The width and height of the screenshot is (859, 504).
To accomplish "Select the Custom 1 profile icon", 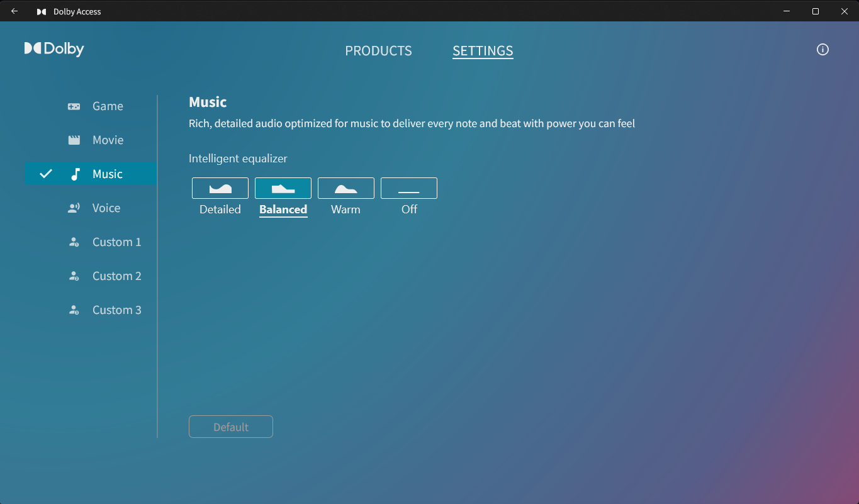I will (74, 242).
